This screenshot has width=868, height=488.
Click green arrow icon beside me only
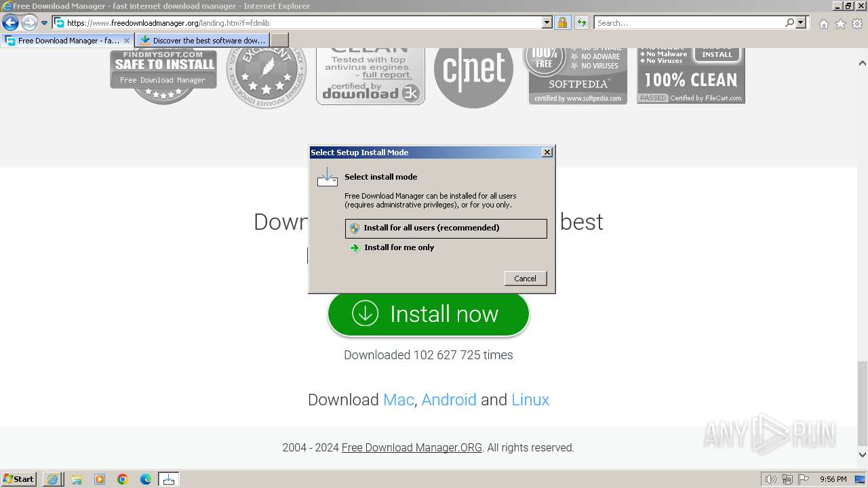(x=355, y=248)
